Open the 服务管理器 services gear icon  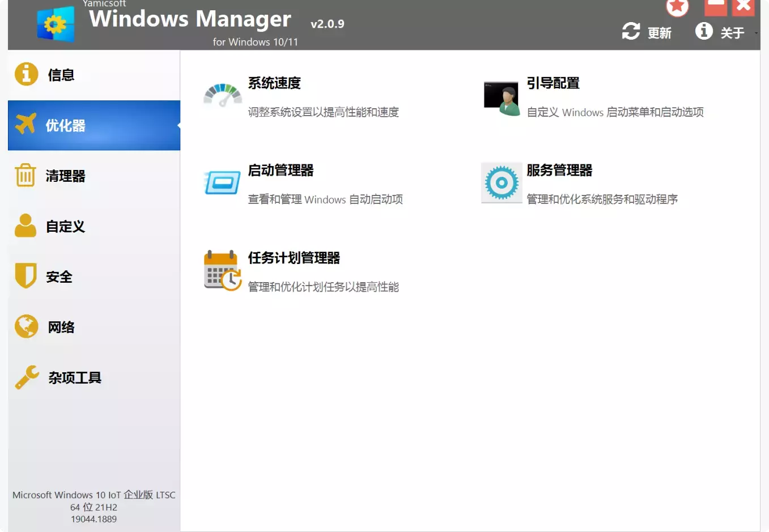(501, 183)
